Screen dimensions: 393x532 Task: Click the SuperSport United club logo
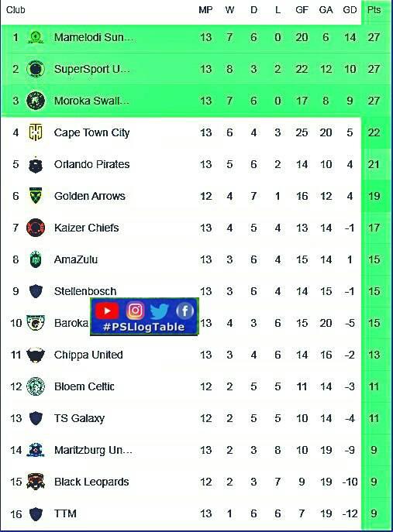(36, 69)
